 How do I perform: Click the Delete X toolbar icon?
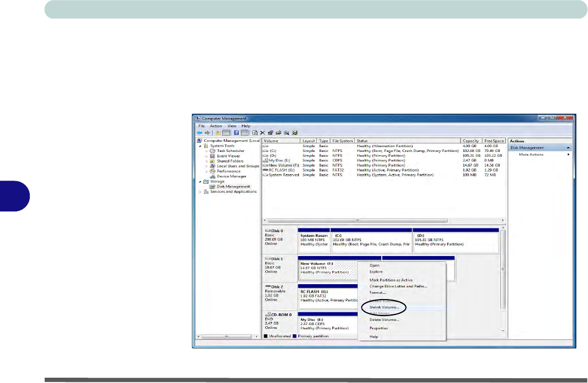point(263,133)
